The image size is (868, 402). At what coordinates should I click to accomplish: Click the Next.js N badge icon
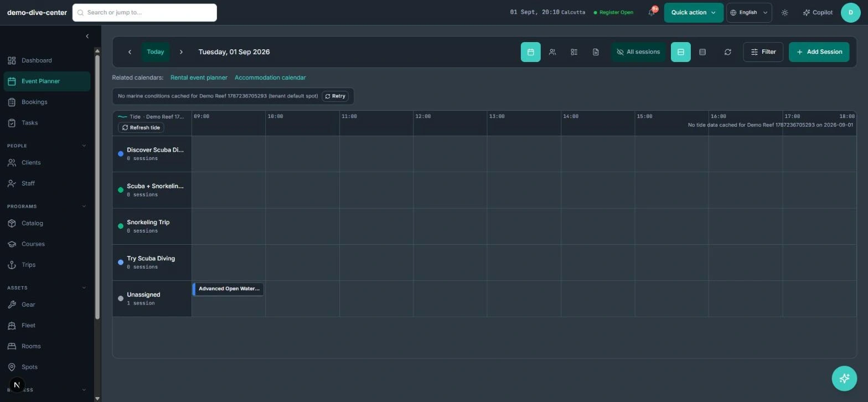(17, 384)
